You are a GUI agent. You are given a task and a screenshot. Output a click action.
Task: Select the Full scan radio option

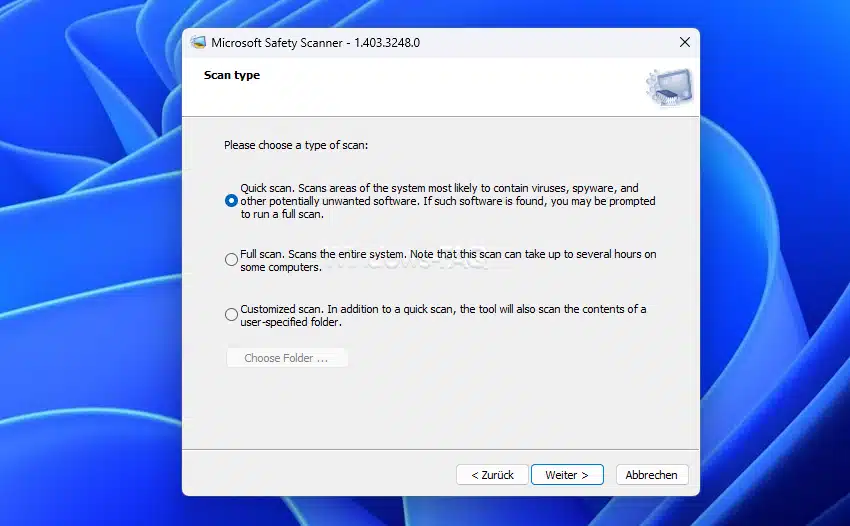[231, 260]
